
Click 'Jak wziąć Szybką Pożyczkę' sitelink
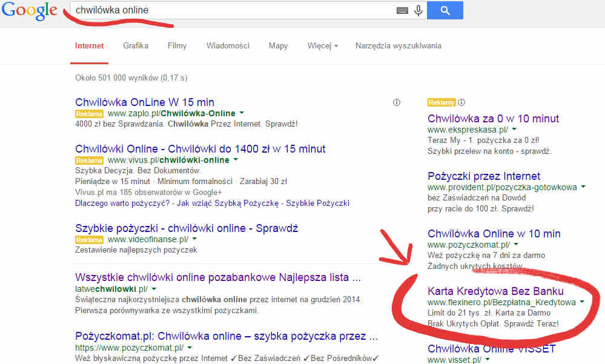pos(228,203)
